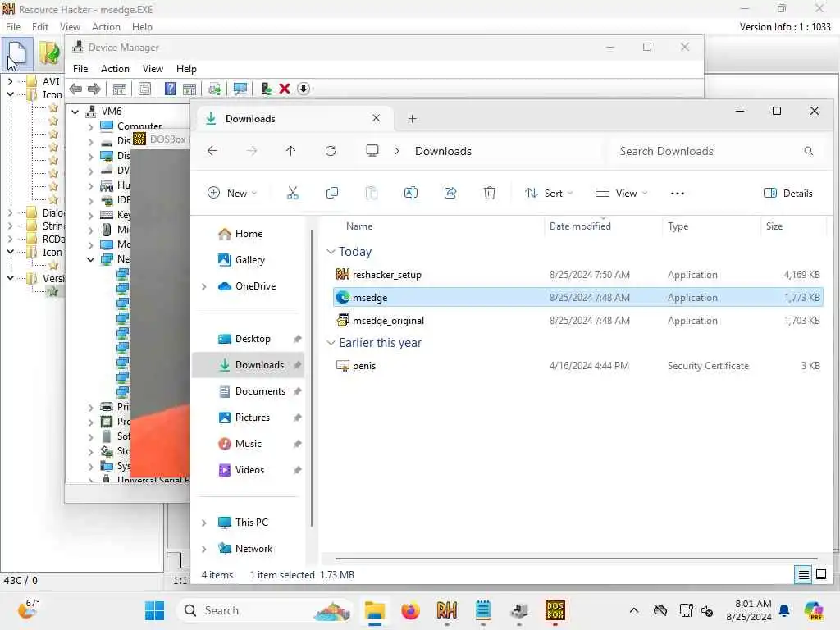Switch to large icons view in status bar
840x630 pixels.
click(820, 575)
